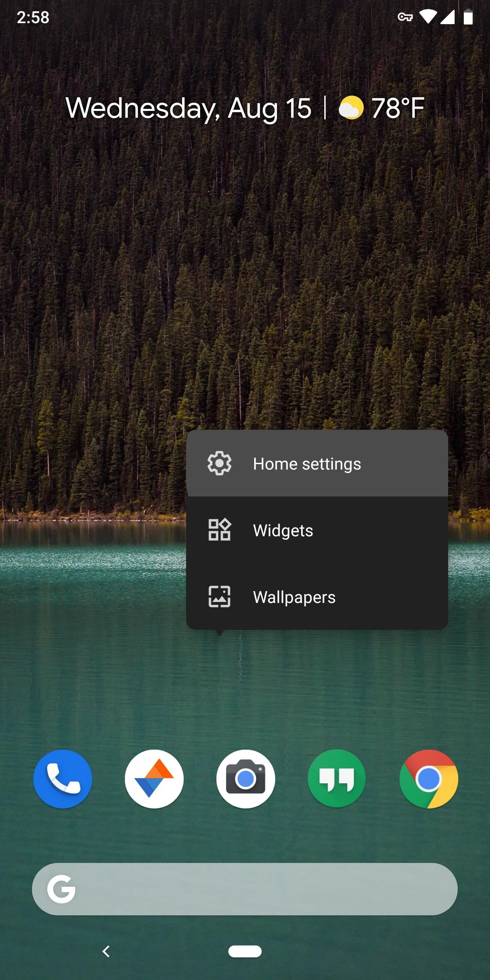Tap the Google search bar field
This screenshot has width=490, height=980.
tap(245, 889)
